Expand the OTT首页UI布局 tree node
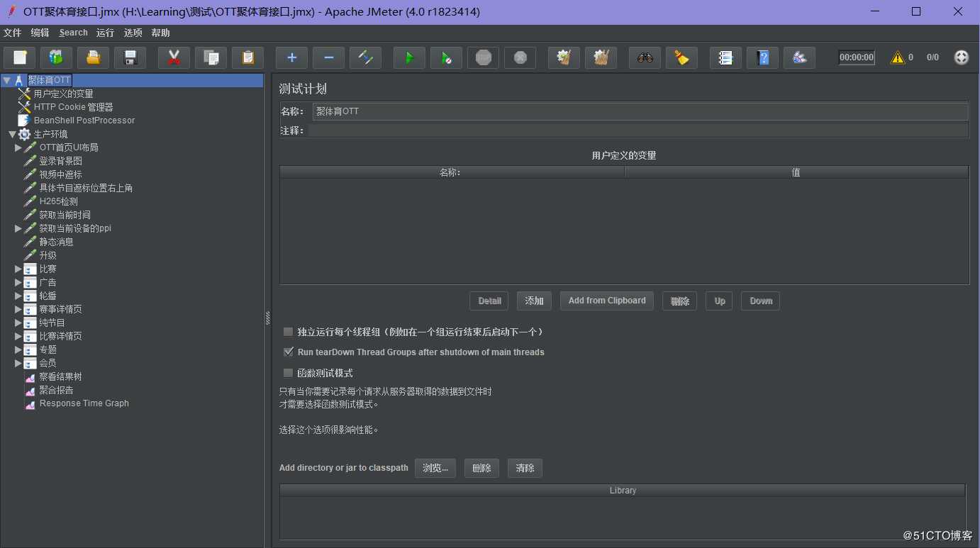 pyautogui.click(x=18, y=147)
